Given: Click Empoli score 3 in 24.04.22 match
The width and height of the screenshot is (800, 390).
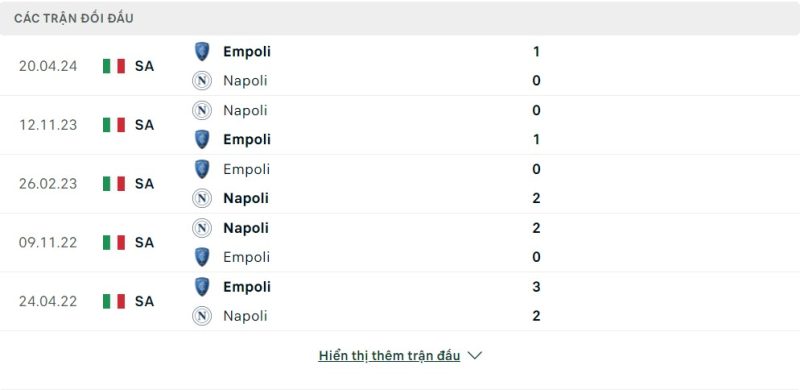Looking at the screenshot, I should (536, 286).
